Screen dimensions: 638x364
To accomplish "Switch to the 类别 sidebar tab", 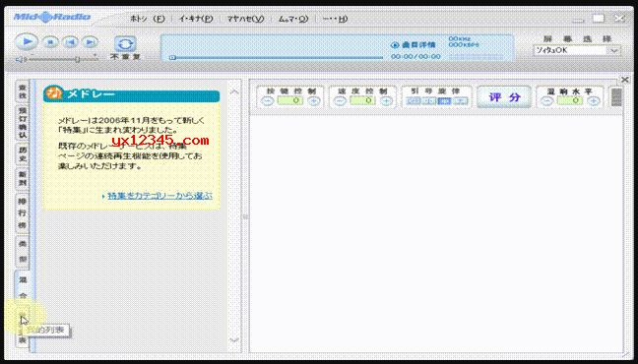I will point(23,251).
